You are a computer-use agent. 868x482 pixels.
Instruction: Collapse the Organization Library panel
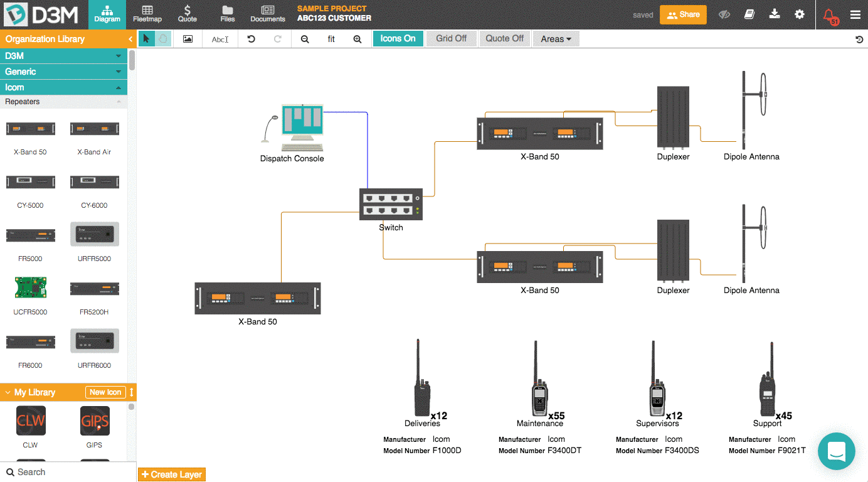[130, 39]
